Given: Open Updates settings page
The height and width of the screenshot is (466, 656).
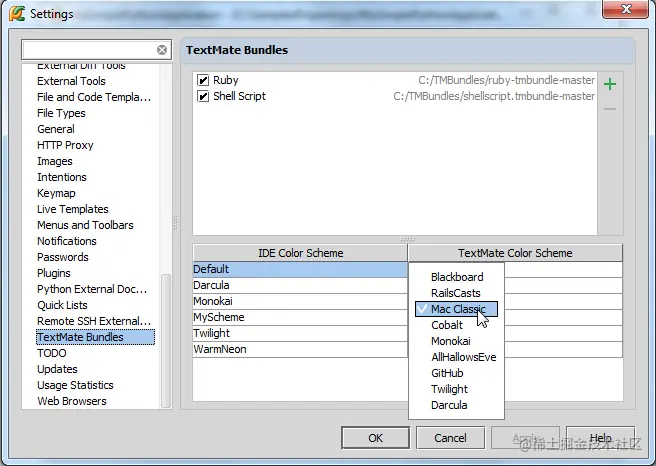Looking at the screenshot, I should [x=57, y=369].
